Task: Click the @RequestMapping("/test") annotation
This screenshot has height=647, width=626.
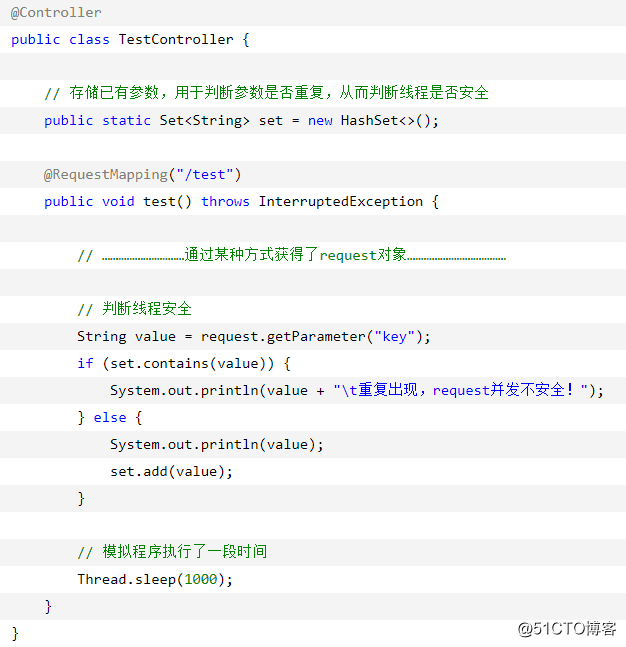Action: tap(142, 175)
